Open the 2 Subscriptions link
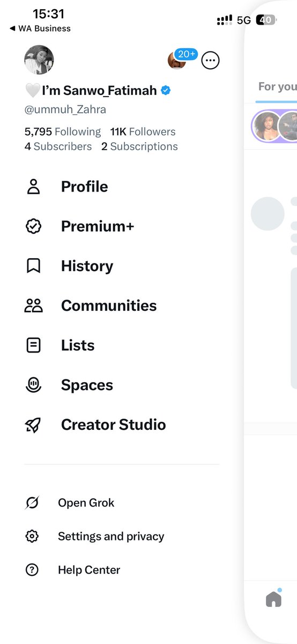 tap(139, 147)
